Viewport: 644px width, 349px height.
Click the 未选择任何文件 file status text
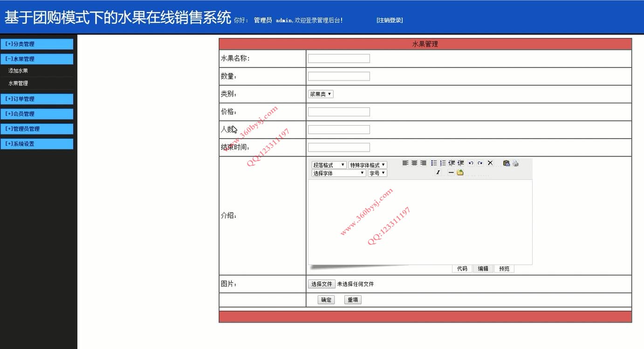pos(356,284)
